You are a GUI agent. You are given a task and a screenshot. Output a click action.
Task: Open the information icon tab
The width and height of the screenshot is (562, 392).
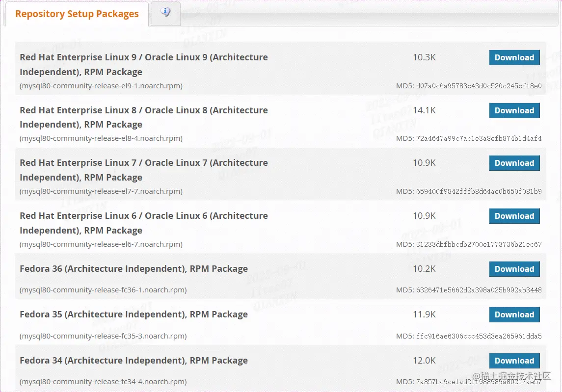coord(165,13)
